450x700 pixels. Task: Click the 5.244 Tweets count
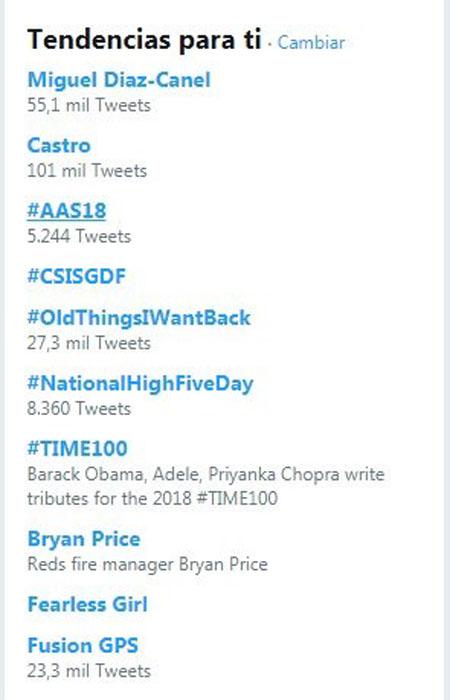pyautogui.click(x=79, y=236)
